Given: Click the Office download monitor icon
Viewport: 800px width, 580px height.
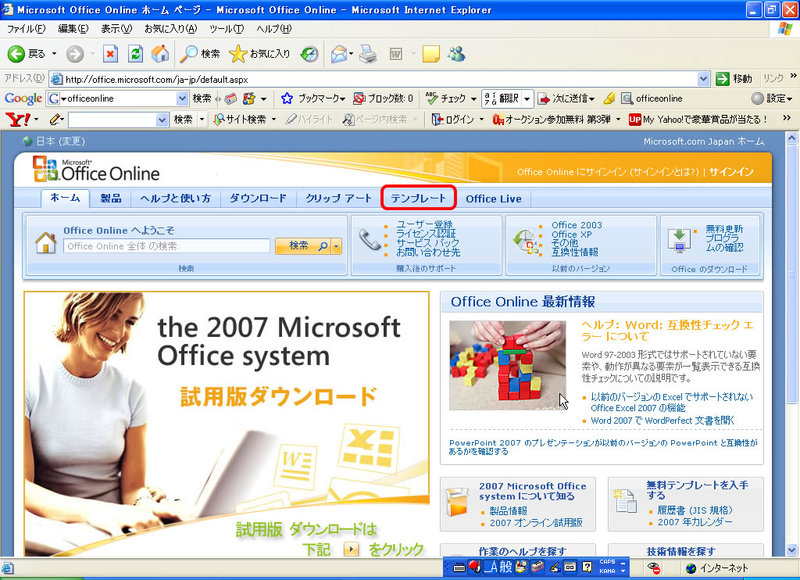Looking at the screenshot, I should click(x=679, y=241).
